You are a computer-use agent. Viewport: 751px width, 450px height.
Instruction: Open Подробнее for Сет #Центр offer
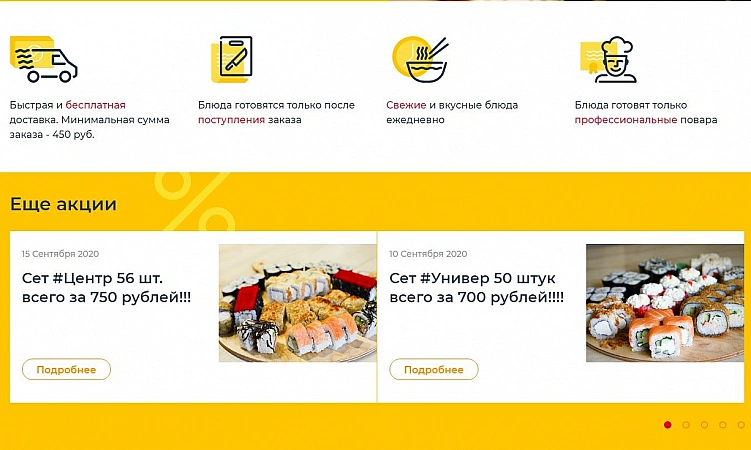[66, 370]
